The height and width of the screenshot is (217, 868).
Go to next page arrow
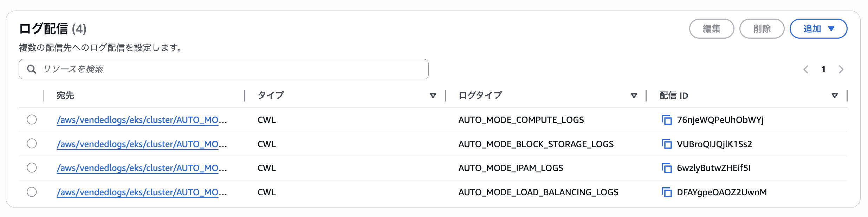[841, 70]
